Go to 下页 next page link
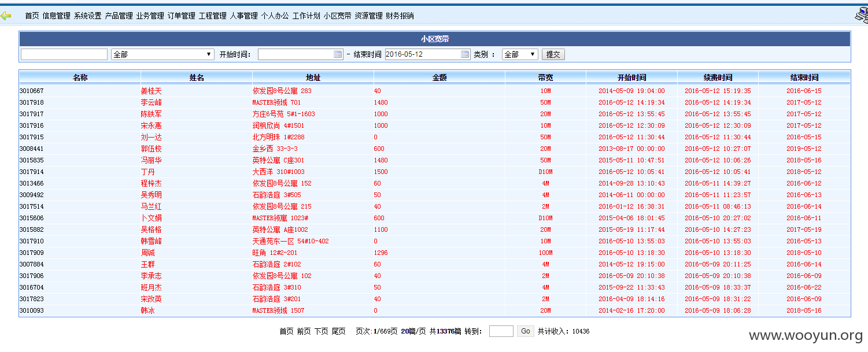Viewport: 868px width, 352px height. pyautogui.click(x=321, y=331)
